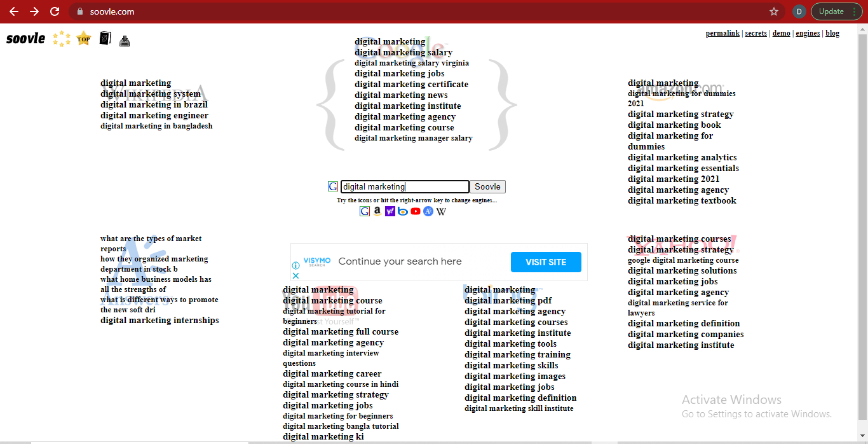Select "digital marketing images" suggestion
This screenshot has width=868, height=444.
tap(515, 376)
